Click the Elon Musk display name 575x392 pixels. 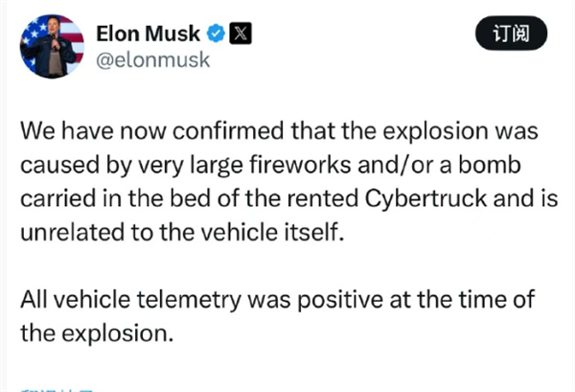pos(149,35)
